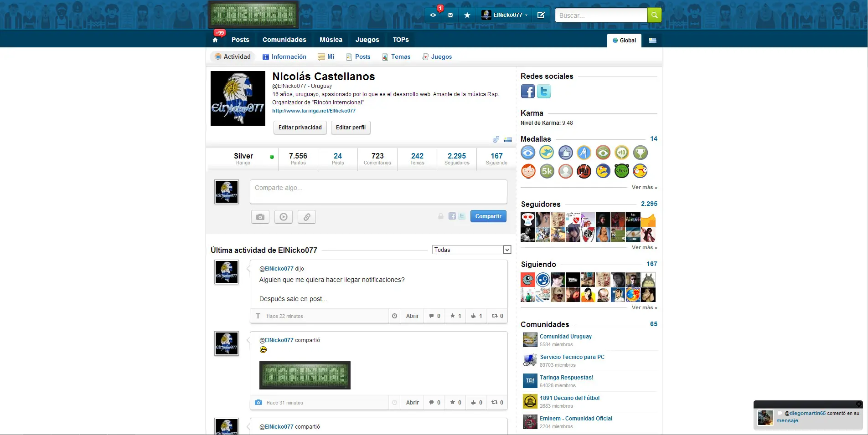Open the shared green binary image thumbnail
Image resolution: width=868 pixels, height=435 pixels.
305,375
